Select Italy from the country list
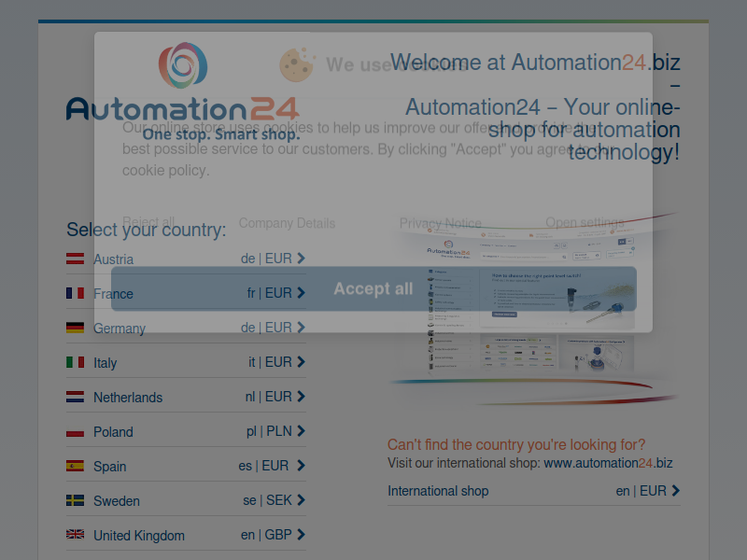This screenshot has width=747, height=560. pyautogui.click(x=186, y=362)
